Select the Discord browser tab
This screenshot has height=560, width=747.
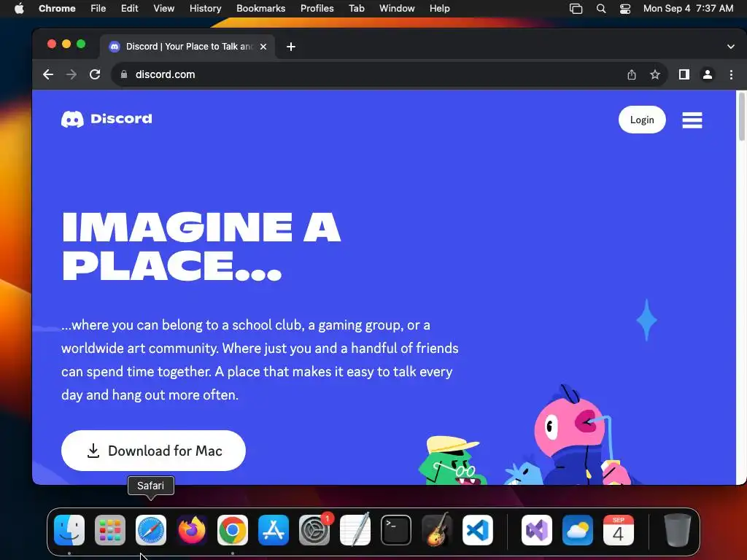[187, 47]
